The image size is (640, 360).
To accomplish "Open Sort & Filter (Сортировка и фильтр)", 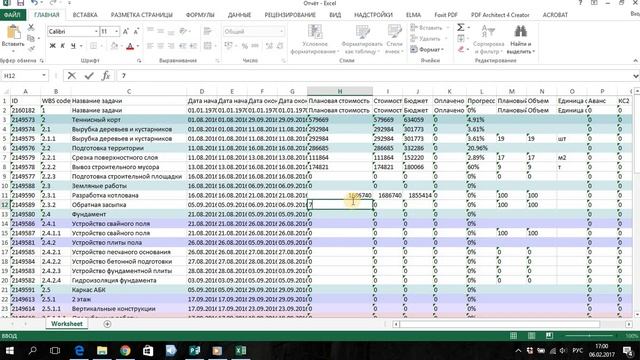I will (x=488, y=40).
